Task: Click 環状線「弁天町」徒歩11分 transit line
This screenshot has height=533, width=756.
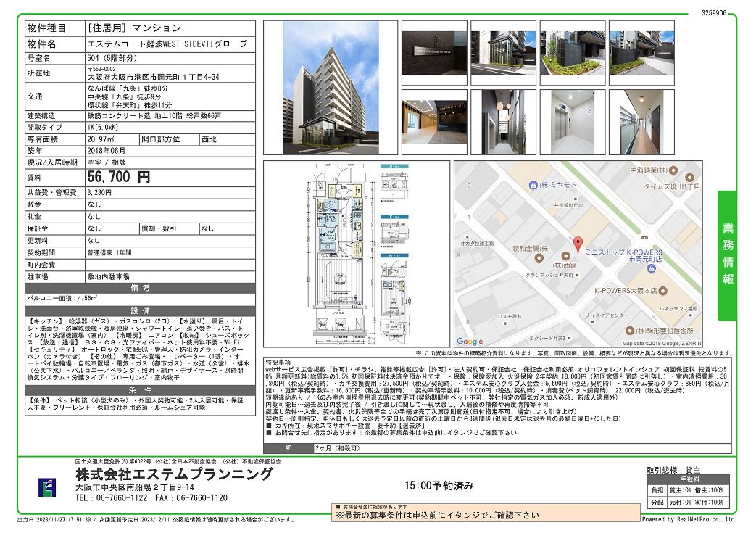Action: [x=130, y=104]
